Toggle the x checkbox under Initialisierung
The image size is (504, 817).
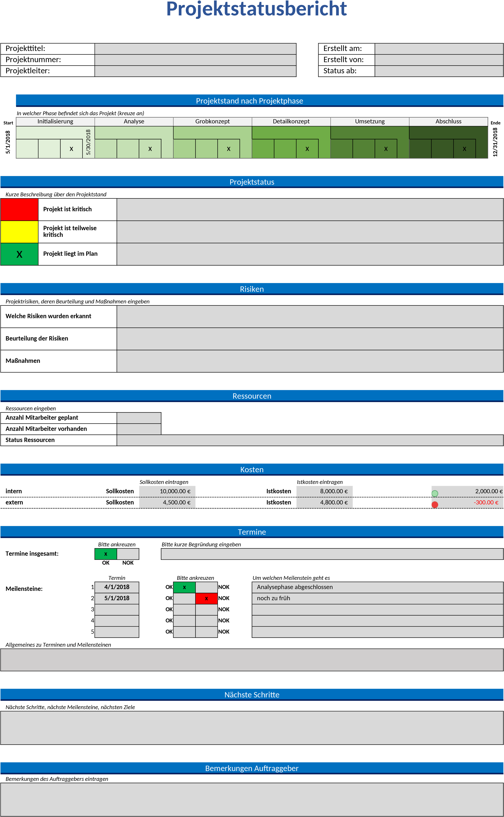coord(71,149)
